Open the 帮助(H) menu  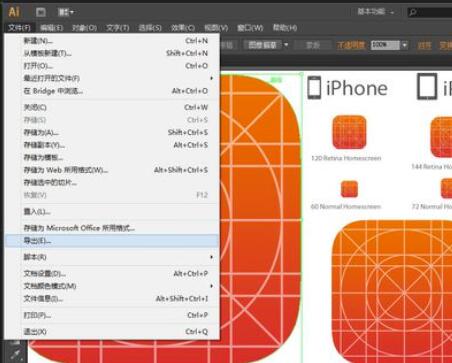click(x=285, y=28)
